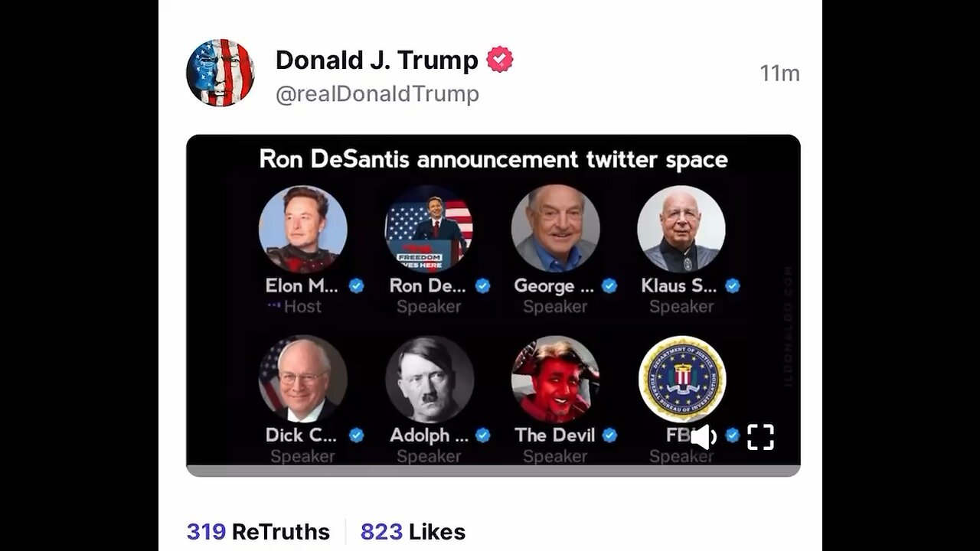Click the @realDonaldTrump handle
Viewport: 980px width, 551px height.
[x=377, y=94]
